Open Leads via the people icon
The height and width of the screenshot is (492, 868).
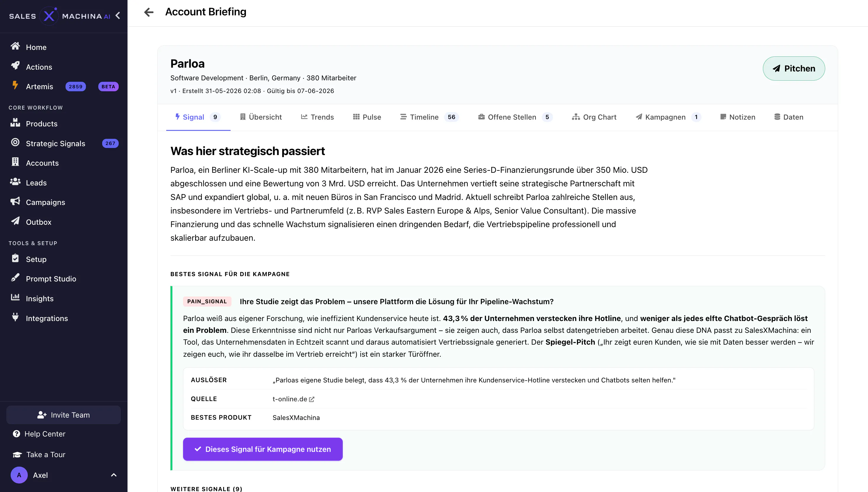(15, 182)
